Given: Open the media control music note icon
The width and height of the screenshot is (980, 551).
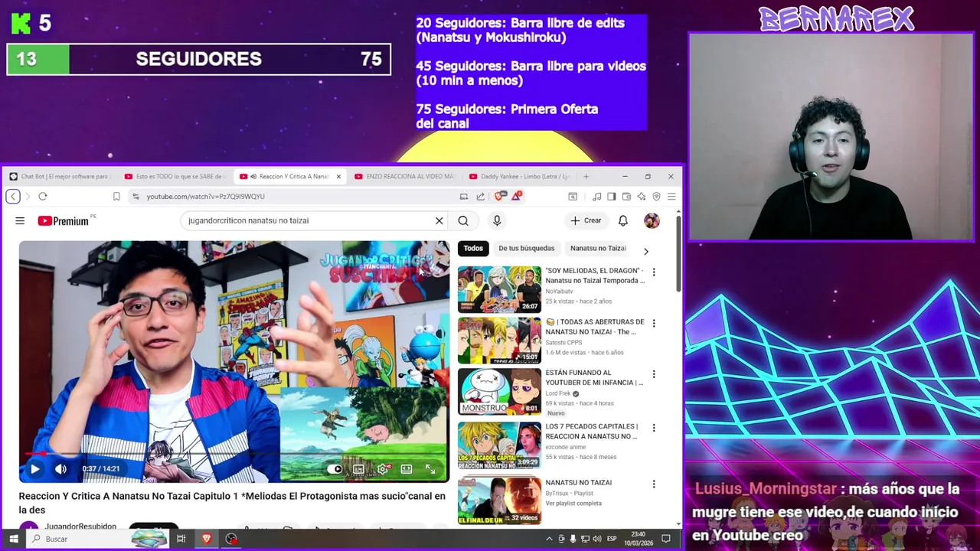Looking at the screenshot, I should pyautogui.click(x=596, y=197).
